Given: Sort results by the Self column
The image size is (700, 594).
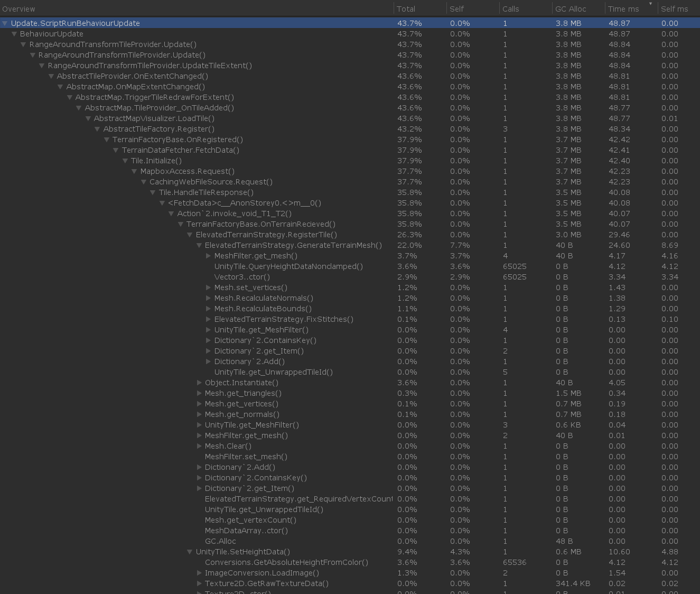Looking at the screenshot, I should pos(457,8).
